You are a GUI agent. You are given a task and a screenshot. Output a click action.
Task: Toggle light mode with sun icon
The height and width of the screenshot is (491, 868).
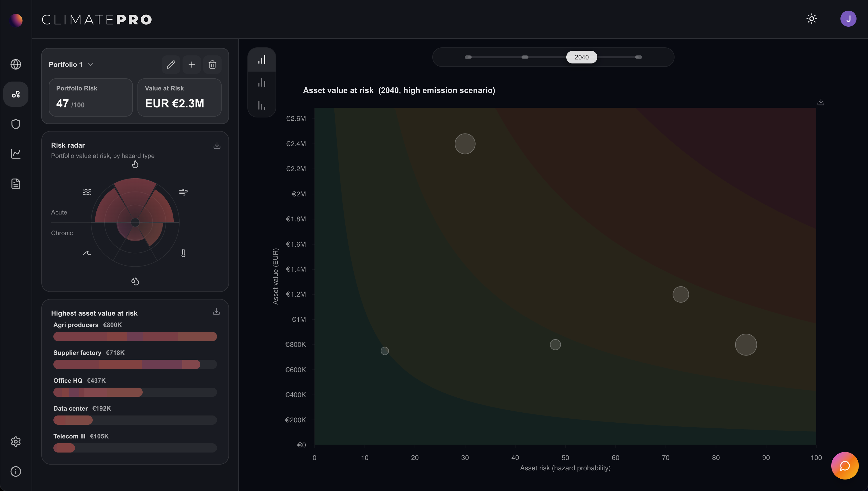(x=811, y=19)
